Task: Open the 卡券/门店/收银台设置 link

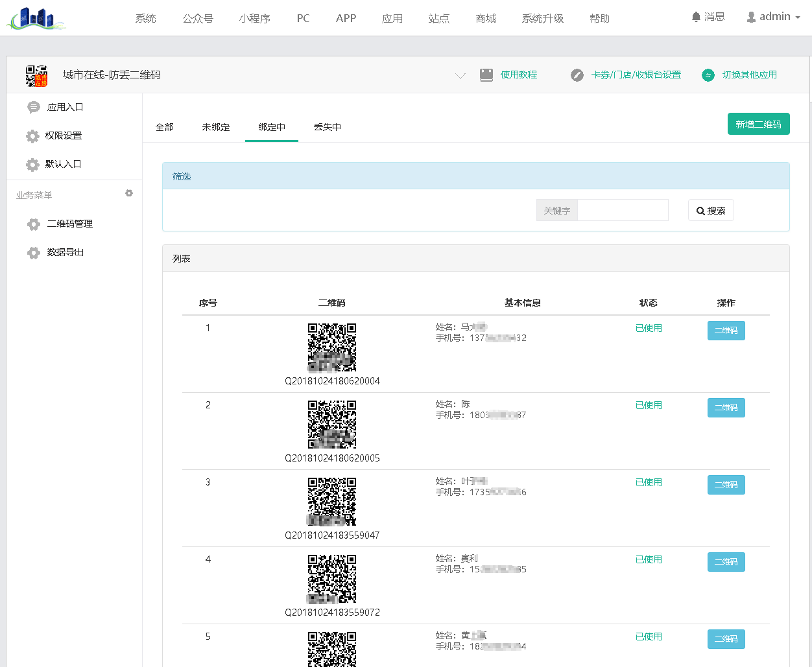Action: point(636,75)
